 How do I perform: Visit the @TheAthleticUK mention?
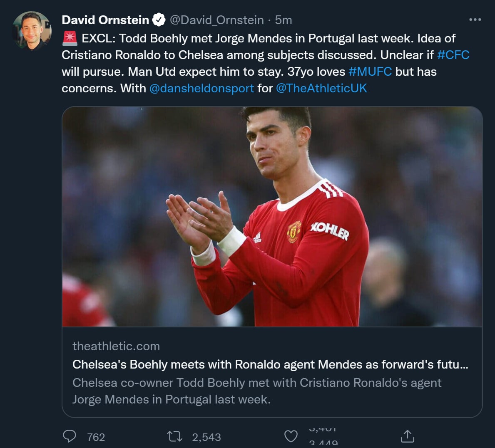pyautogui.click(x=321, y=88)
